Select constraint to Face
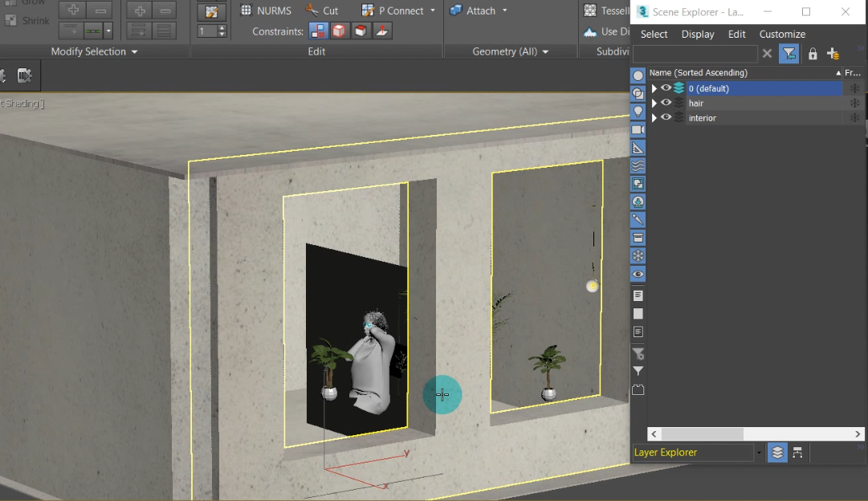The height and width of the screenshot is (501, 868). point(361,31)
